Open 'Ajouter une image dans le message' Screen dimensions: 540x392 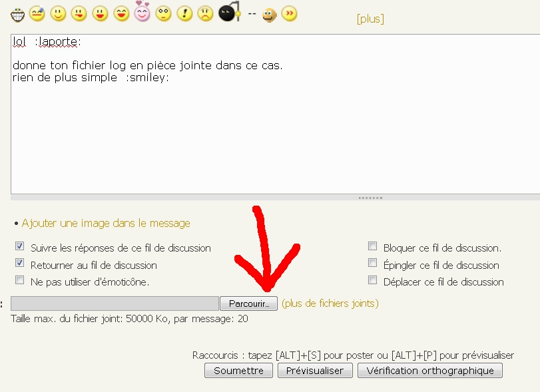[x=106, y=224]
